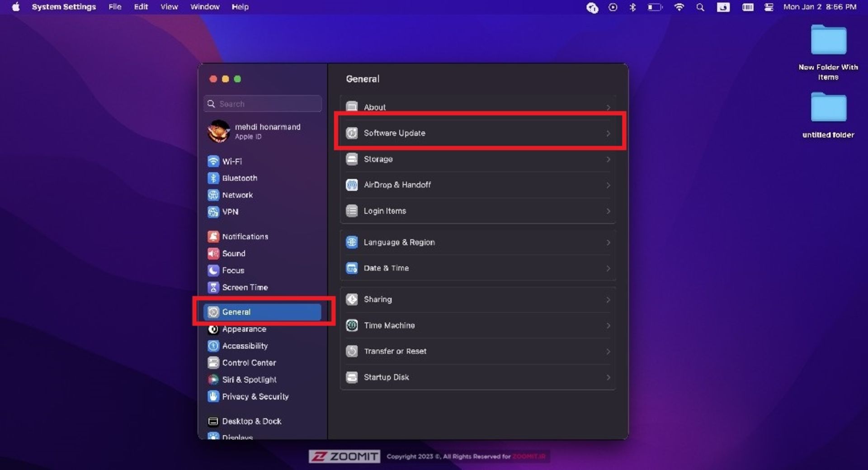Open the Window menu
Screen dimensions: 868x470
click(x=205, y=7)
